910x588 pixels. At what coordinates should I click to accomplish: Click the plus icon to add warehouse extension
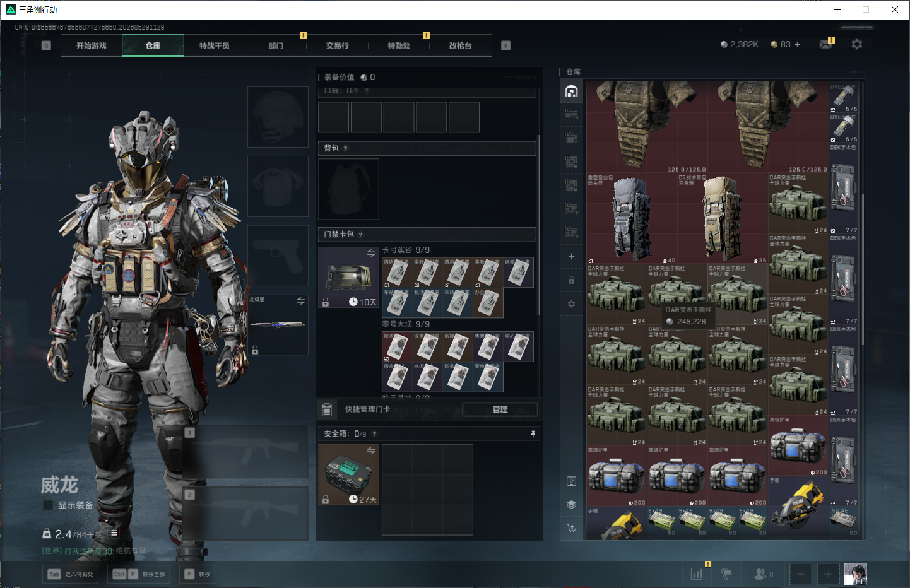pyautogui.click(x=571, y=256)
